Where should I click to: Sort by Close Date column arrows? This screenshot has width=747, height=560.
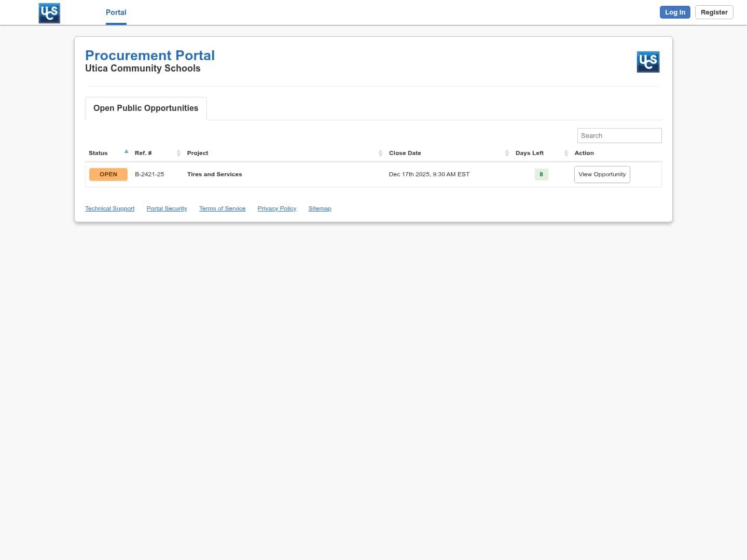(x=507, y=153)
